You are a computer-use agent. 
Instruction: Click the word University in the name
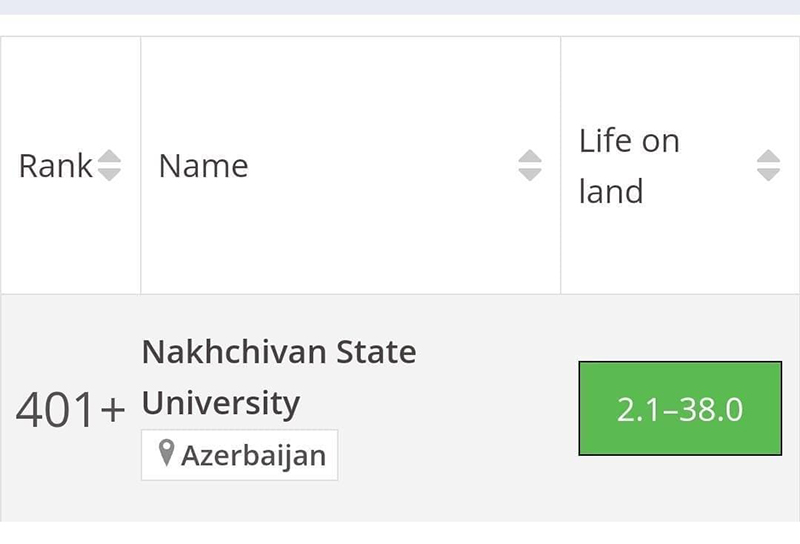221,404
